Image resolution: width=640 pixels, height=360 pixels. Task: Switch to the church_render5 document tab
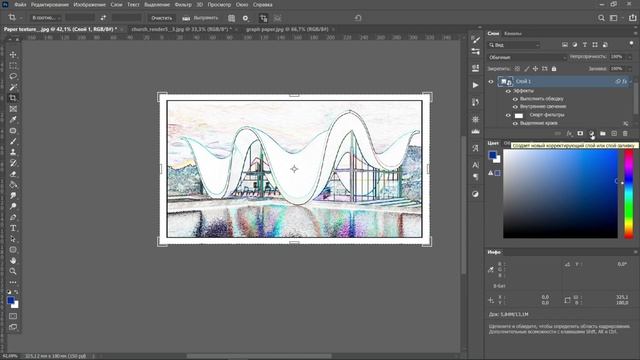coord(181,29)
